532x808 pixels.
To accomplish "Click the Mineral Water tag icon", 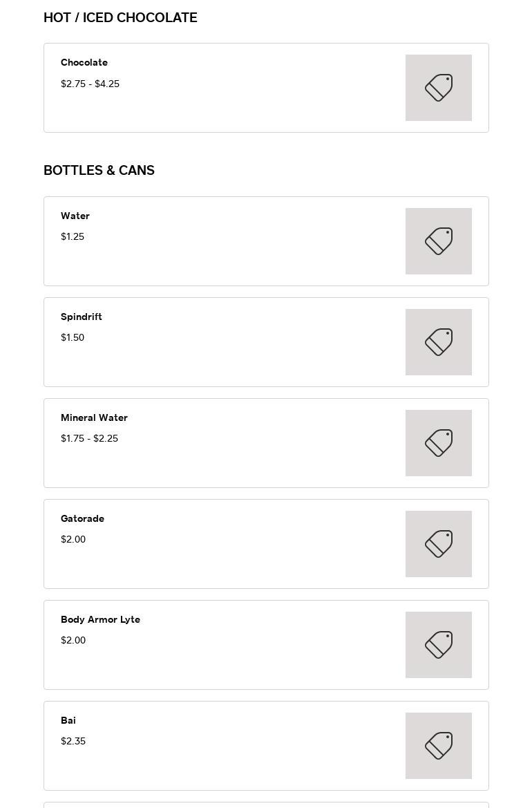I will [439, 443].
